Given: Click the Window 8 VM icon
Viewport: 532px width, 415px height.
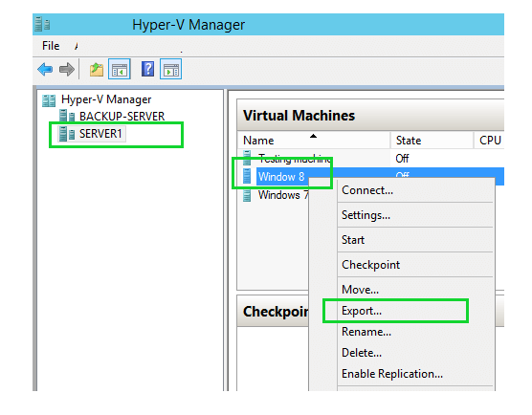Looking at the screenshot, I should [247, 176].
